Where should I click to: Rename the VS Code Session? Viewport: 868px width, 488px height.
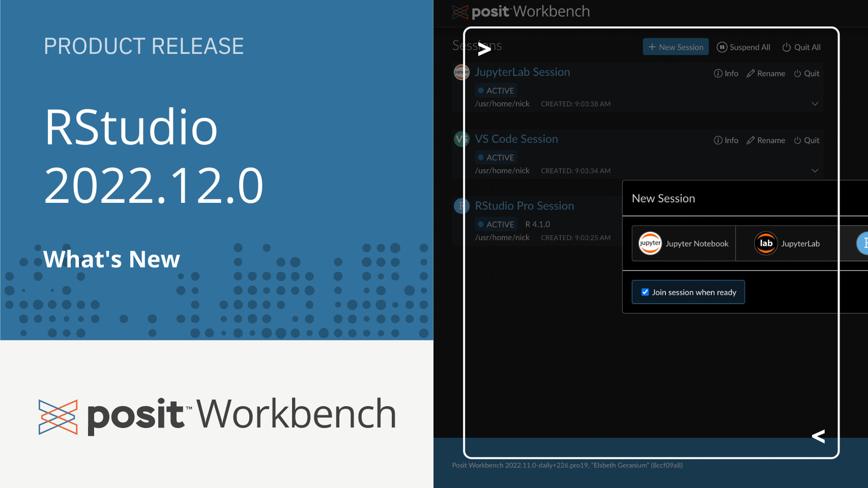(x=766, y=141)
